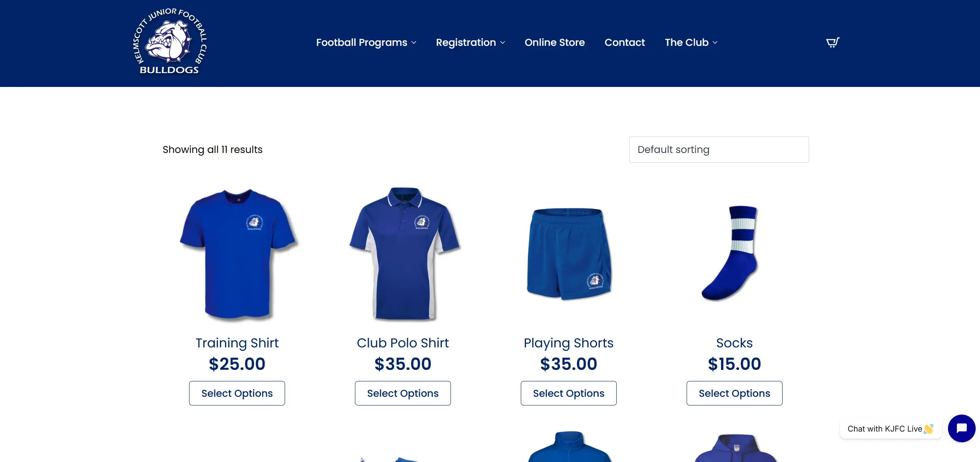
Task: Select Options for Socks
Action: [734, 393]
